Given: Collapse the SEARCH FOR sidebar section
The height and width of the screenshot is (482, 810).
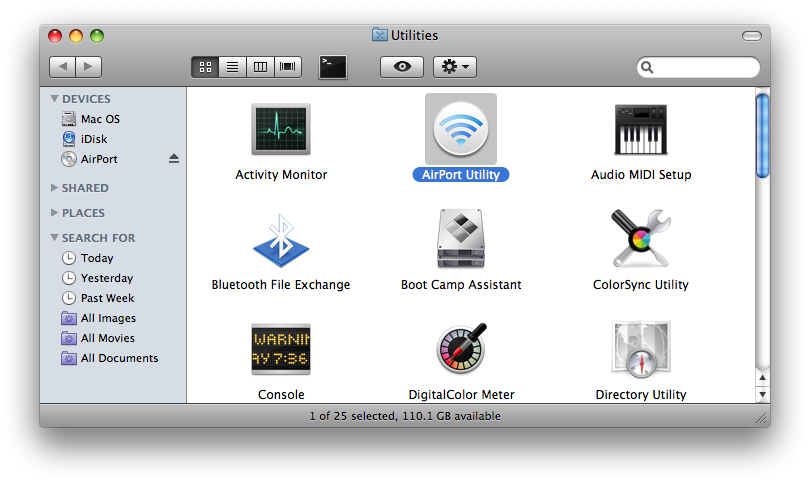Looking at the screenshot, I should [x=54, y=238].
